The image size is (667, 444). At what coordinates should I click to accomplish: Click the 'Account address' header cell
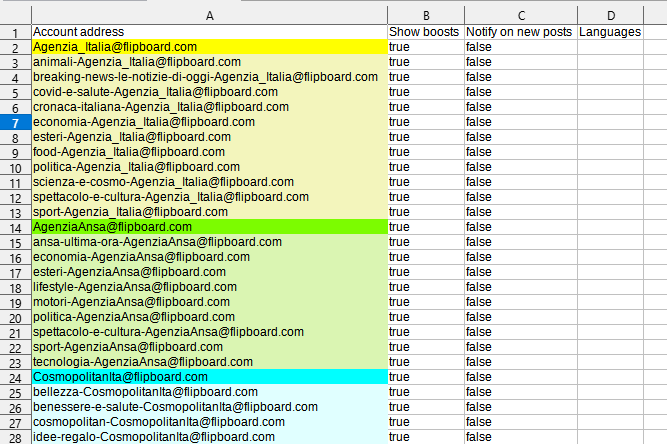click(x=210, y=32)
